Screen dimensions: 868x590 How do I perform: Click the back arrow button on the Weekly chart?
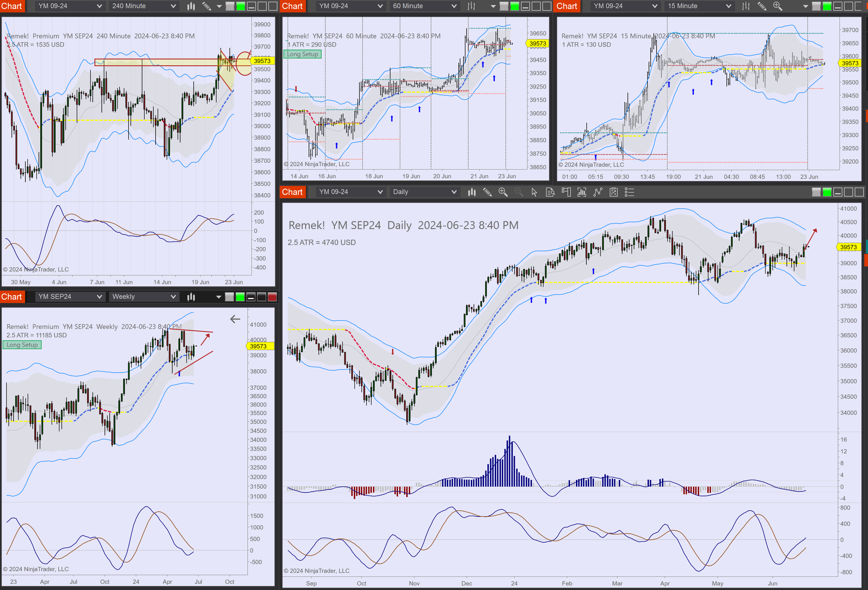point(235,319)
